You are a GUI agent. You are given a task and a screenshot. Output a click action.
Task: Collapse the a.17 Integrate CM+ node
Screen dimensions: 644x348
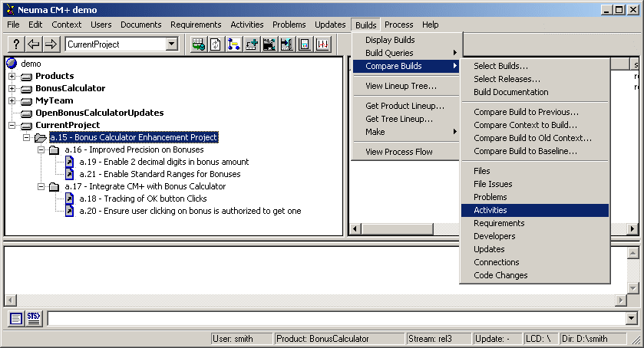(41, 187)
